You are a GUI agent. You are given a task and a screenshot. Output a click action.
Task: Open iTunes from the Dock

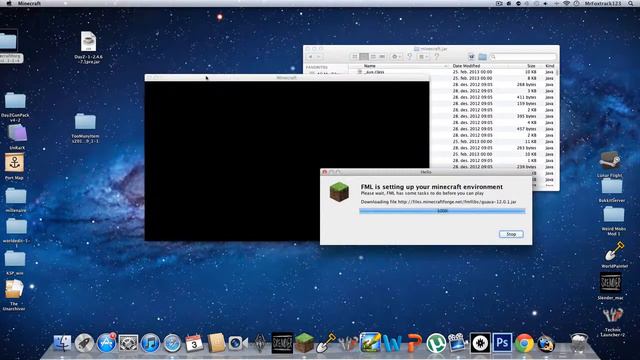pyautogui.click(x=150, y=343)
